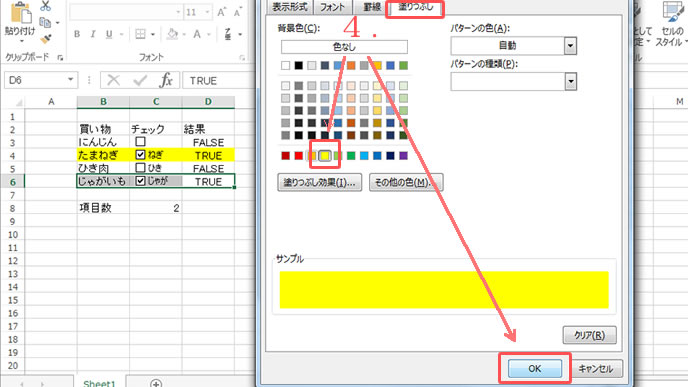Screen dimensions: 688x387
Task: Expand the Borders dropdown arrow
Action: click(x=153, y=34)
